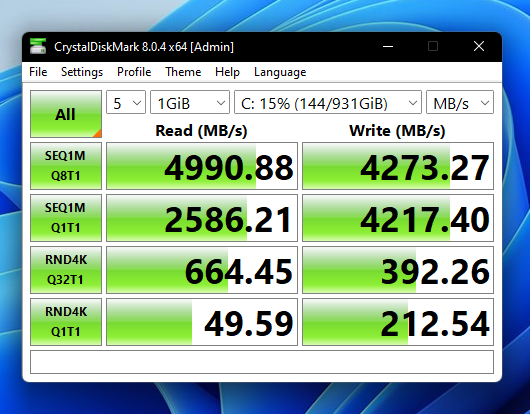Open the C: drive selection dropdown

[x=328, y=102]
